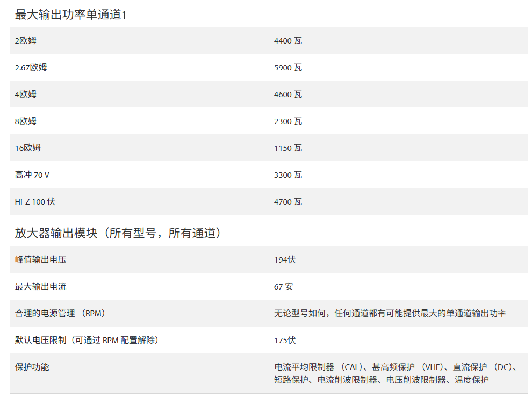Click the 高冲 70 V label

[32, 175]
